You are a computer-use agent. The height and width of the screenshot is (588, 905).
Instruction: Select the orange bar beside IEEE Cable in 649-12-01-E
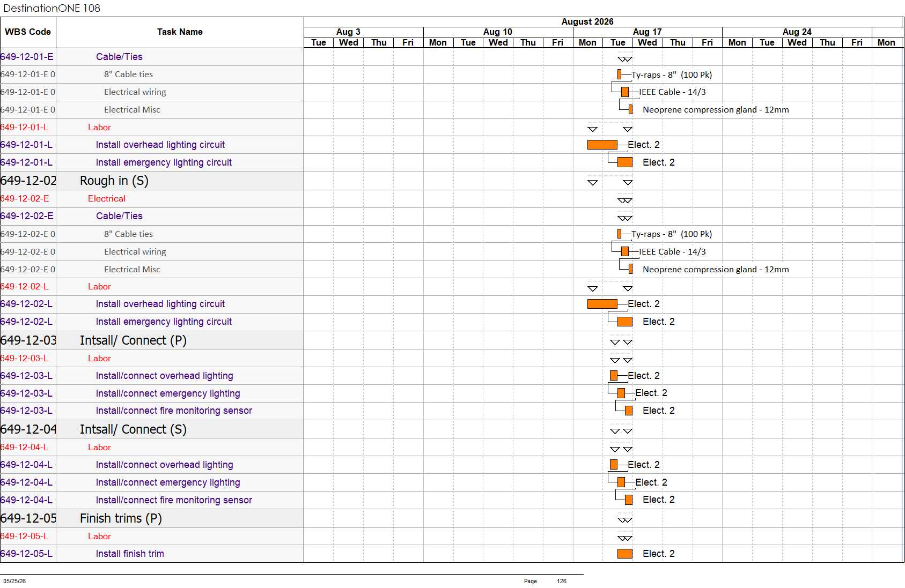click(x=625, y=92)
